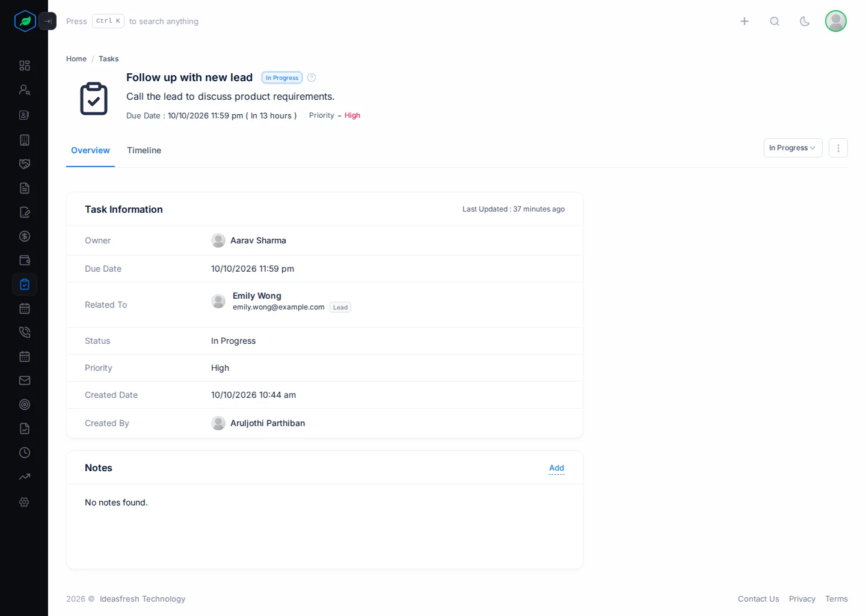Open the dollar coin sidebar icon
866x616 pixels.
(x=25, y=236)
